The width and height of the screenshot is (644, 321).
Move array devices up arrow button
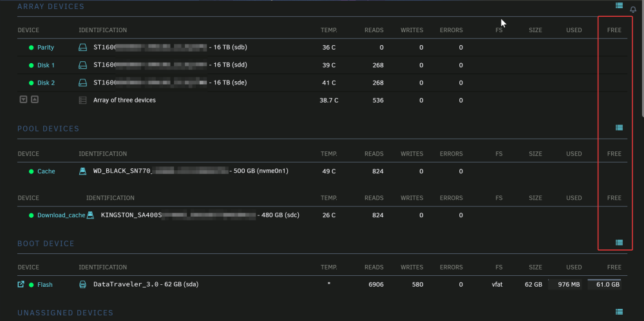point(35,99)
